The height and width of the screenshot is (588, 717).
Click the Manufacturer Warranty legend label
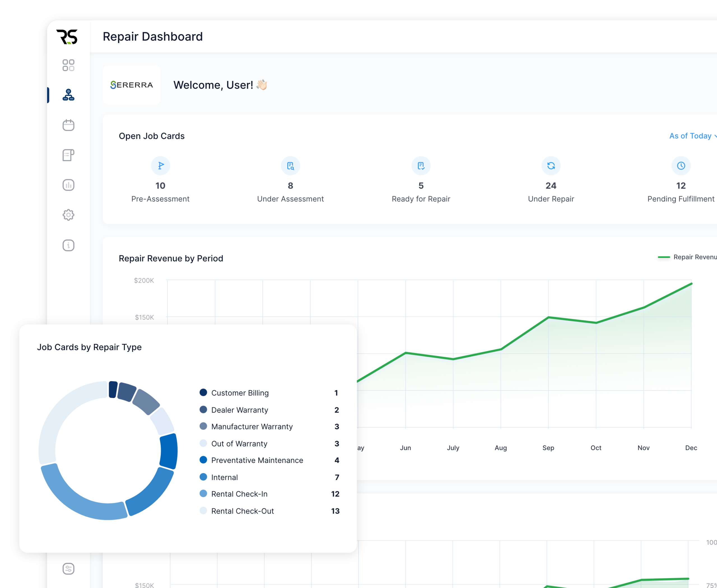252,427
